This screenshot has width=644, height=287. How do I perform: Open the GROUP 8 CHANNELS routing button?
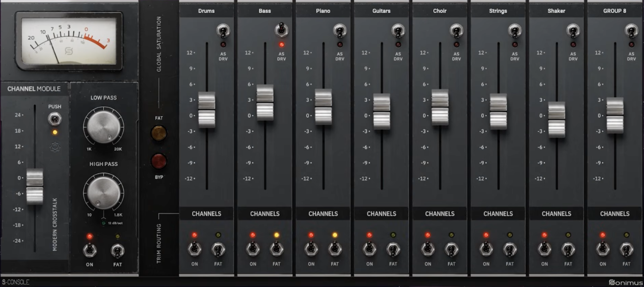615,213
